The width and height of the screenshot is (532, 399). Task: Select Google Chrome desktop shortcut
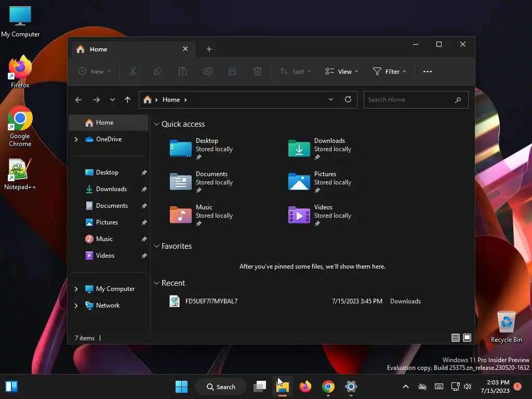pyautogui.click(x=20, y=126)
